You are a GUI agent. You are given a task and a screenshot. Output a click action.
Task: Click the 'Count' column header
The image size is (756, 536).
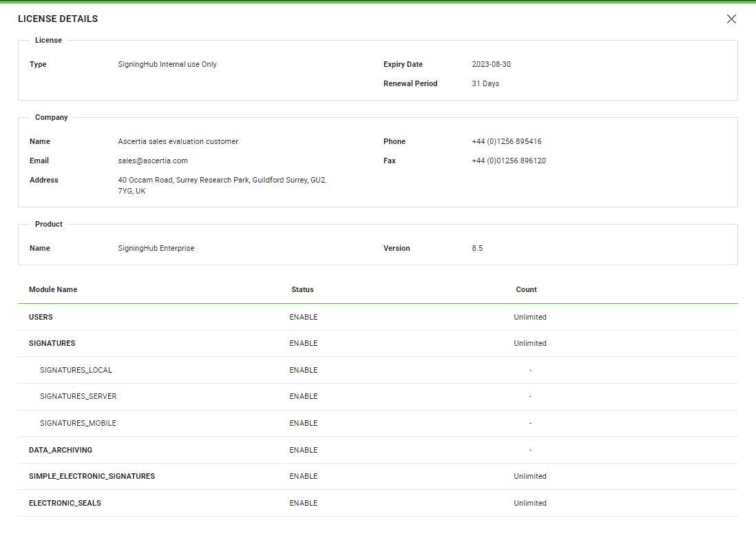[526, 289]
